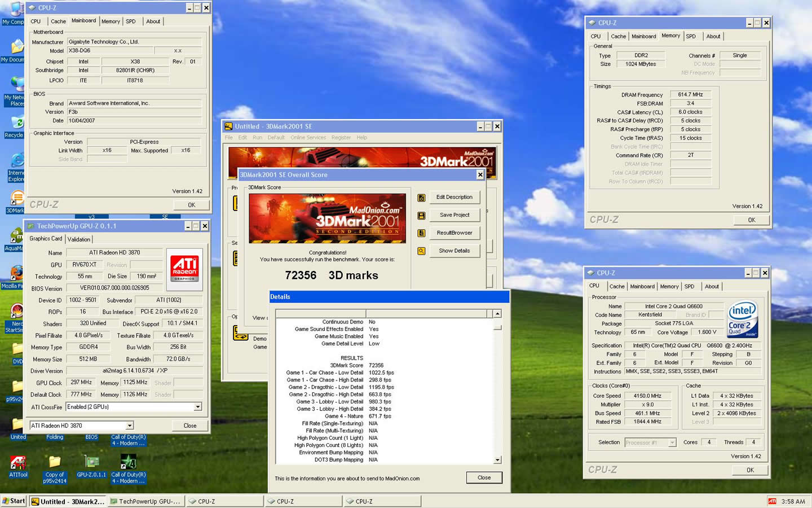Select the Mozilla Firefox desktop icon
Screen dimensions: 812x508
(12, 278)
